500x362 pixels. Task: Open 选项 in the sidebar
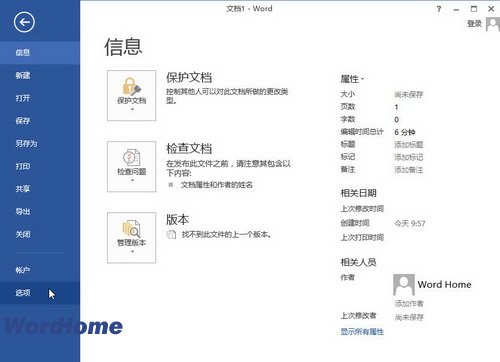coord(40,293)
